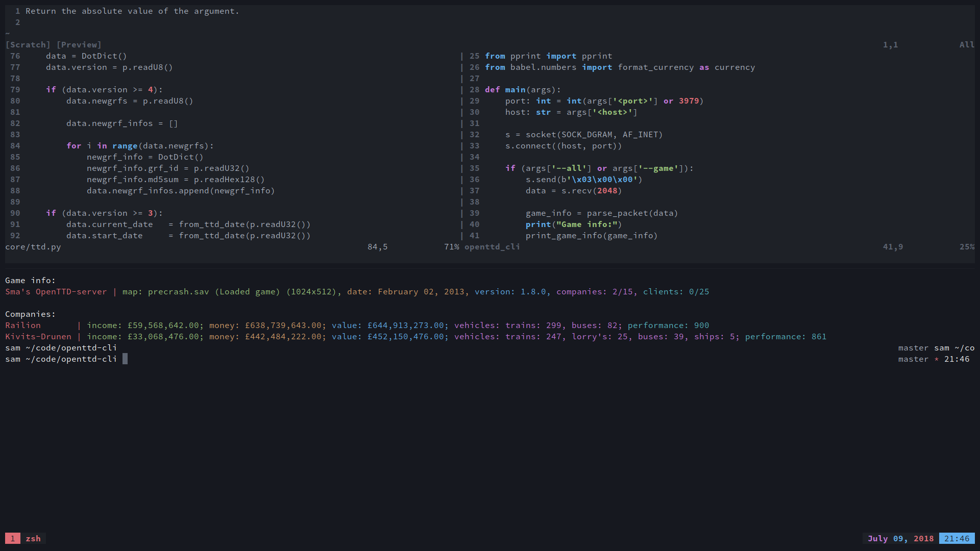Click line number 76 in left pane

(15, 56)
